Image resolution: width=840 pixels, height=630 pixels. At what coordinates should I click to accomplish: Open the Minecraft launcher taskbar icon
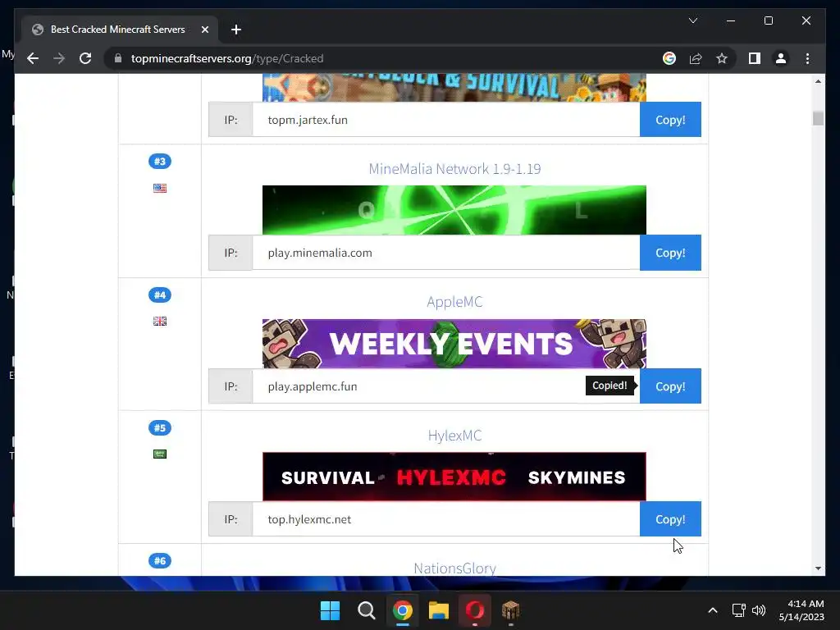click(510, 610)
